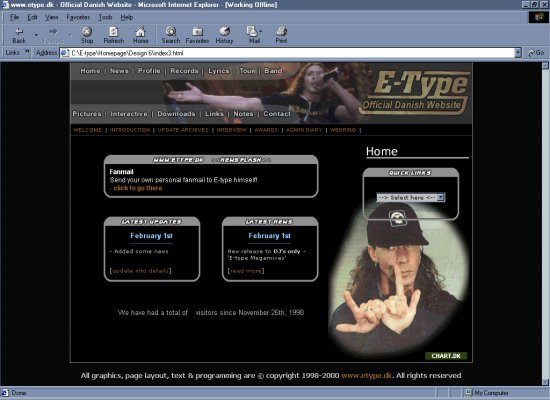This screenshot has width=550, height=400.
Task: Open the Help menu
Action: (127, 17)
